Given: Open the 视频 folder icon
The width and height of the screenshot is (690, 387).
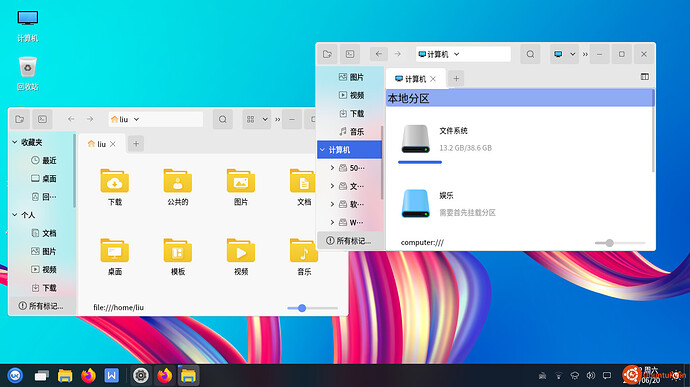Looking at the screenshot, I should (241, 257).
